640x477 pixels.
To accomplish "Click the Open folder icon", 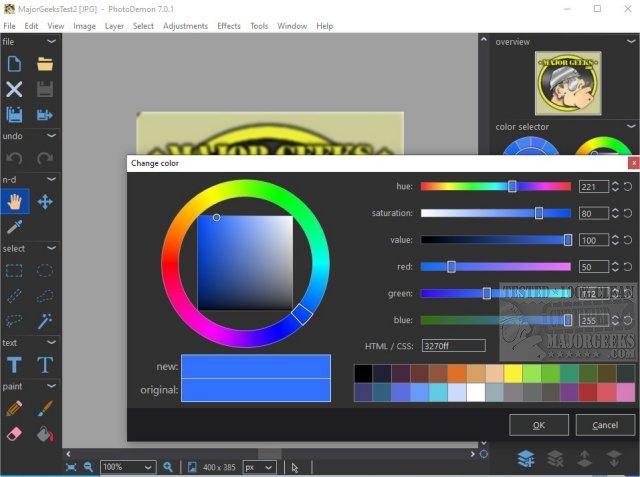I will coord(45,64).
